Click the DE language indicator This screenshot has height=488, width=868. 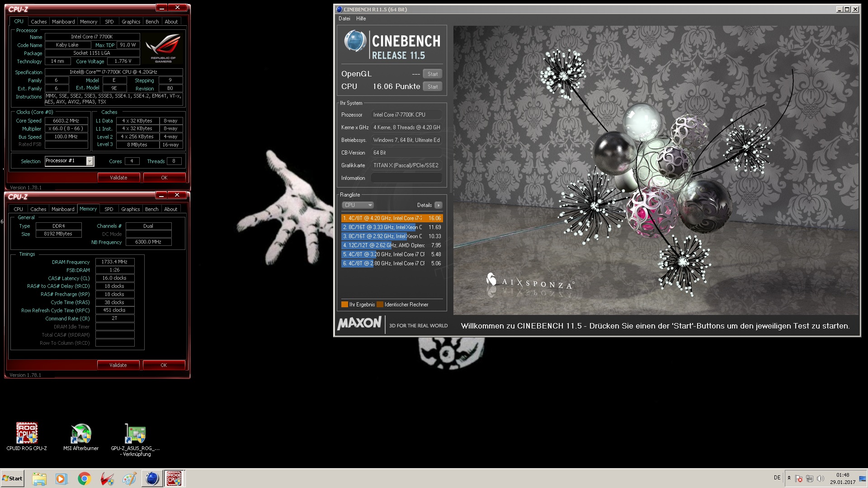click(777, 478)
